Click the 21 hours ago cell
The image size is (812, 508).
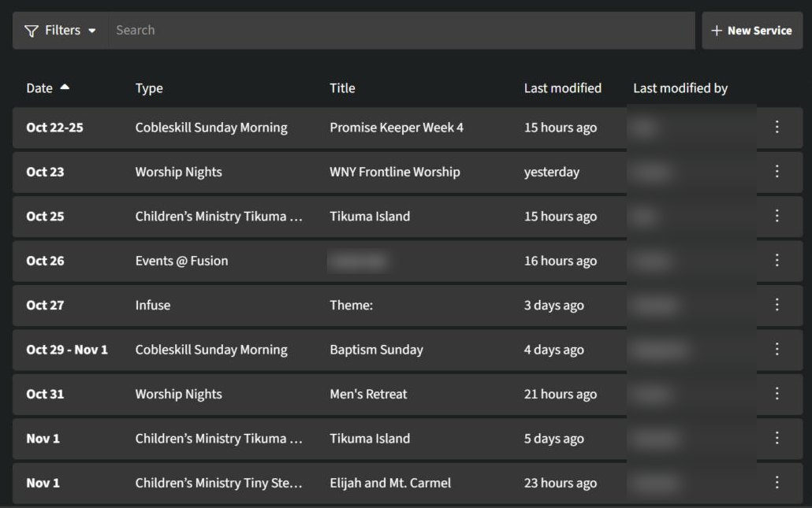point(561,395)
